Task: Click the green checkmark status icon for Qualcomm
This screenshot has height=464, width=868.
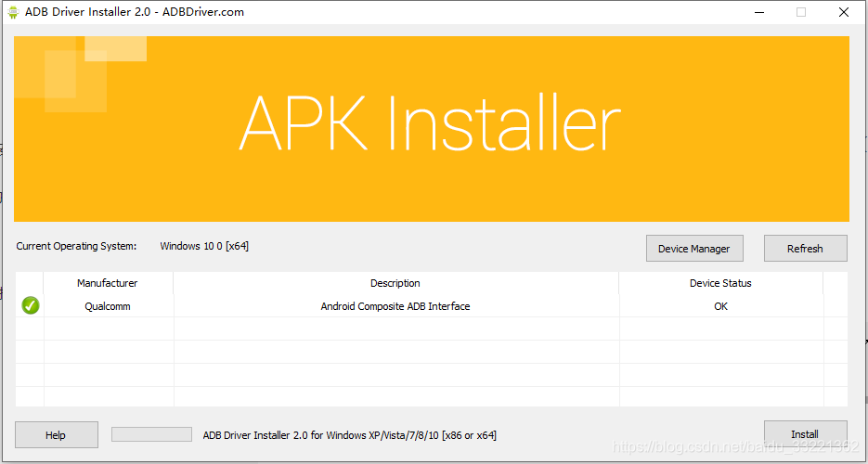Action: pos(31,305)
